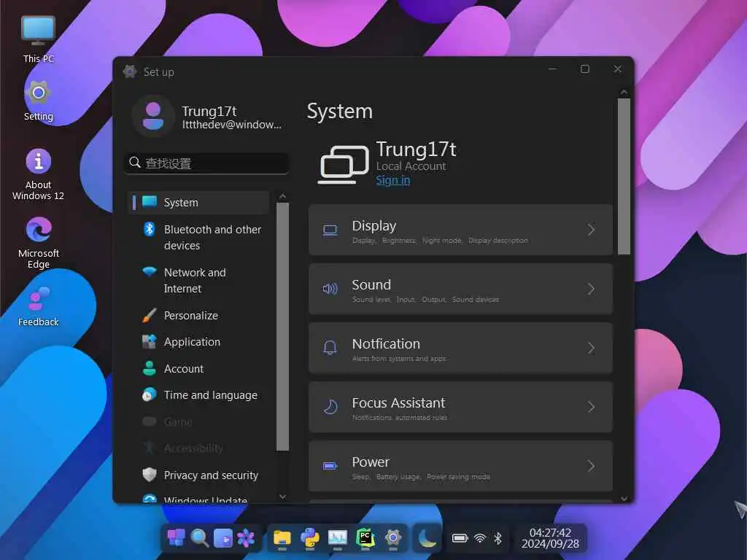Open the Power settings card
The width and height of the screenshot is (747, 560).
[460, 466]
